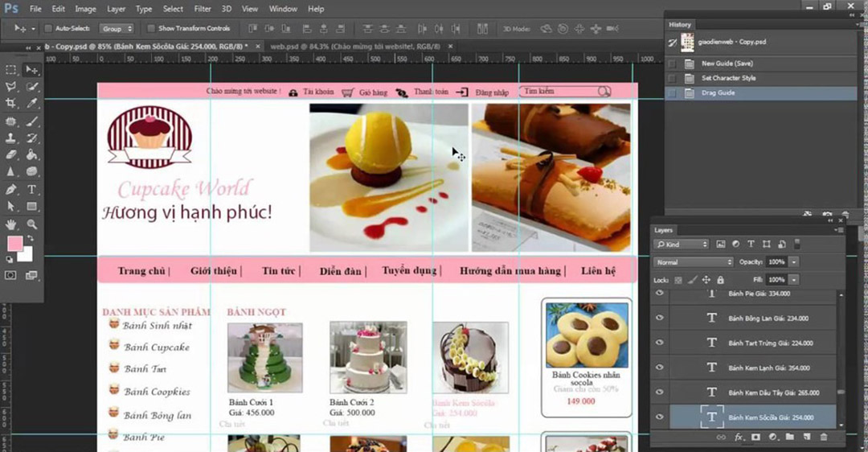Select the Brush tool

pyautogui.click(x=31, y=121)
